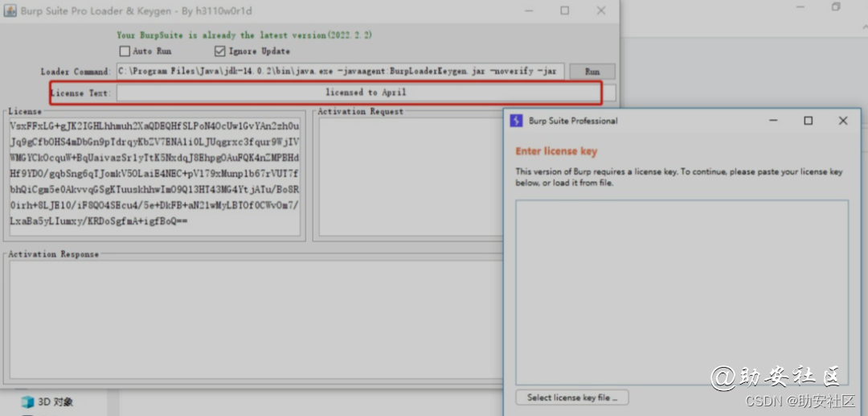Select the 3D 对象 item in sidebar
The height and width of the screenshot is (416, 868).
pyautogui.click(x=47, y=402)
